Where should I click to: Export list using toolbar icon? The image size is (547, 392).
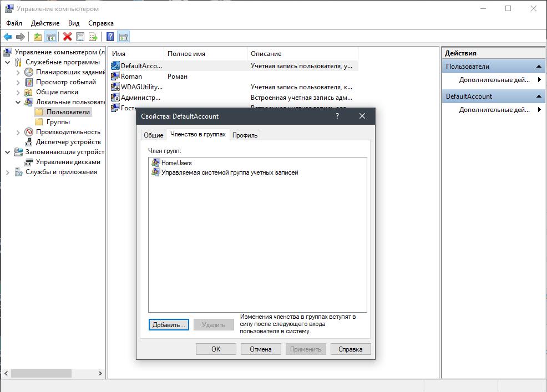click(93, 37)
